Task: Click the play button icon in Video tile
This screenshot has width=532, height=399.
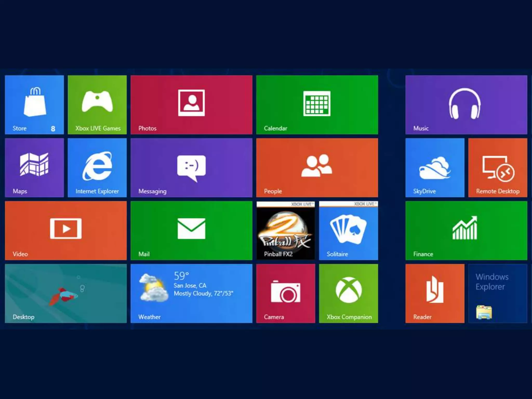Action: (x=66, y=229)
